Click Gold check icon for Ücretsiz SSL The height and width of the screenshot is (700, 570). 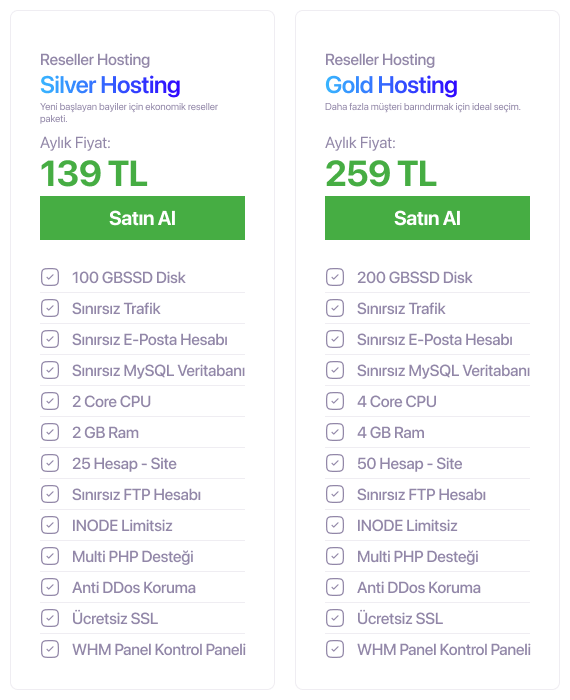(x=335, y=618)
